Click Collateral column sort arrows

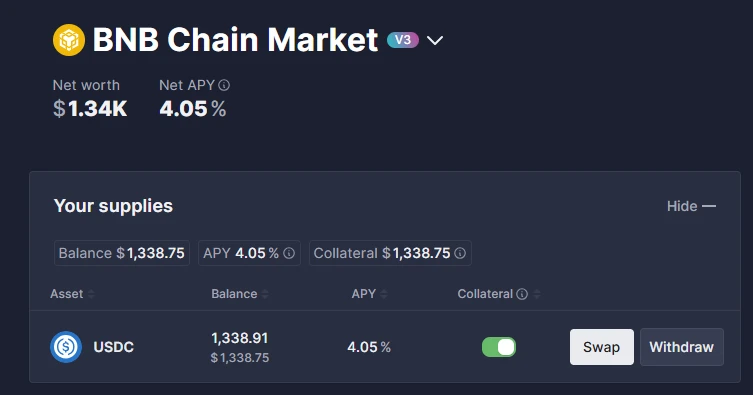[537, 294]
